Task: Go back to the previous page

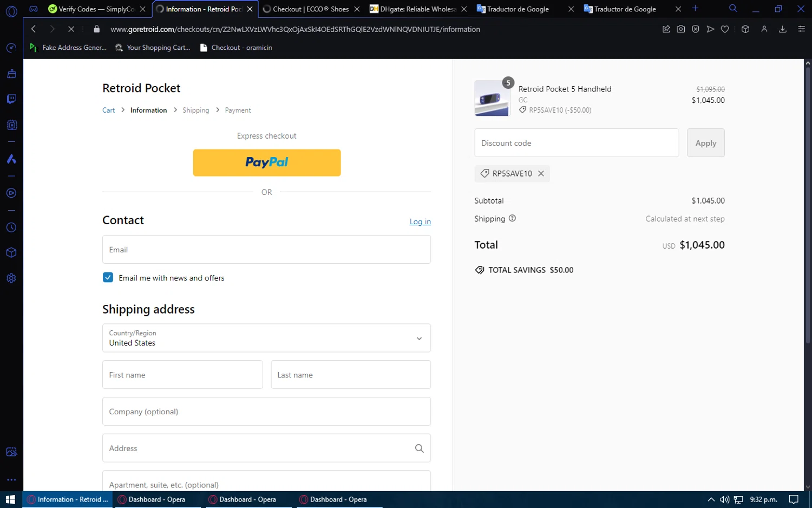Action: click(x=34, y=29)
